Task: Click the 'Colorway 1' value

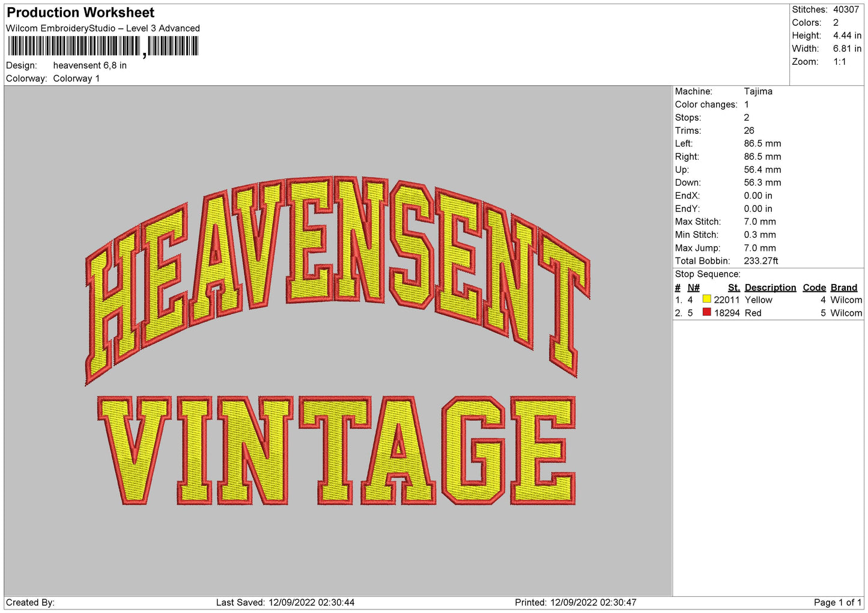Action: (x=76, y=79)
